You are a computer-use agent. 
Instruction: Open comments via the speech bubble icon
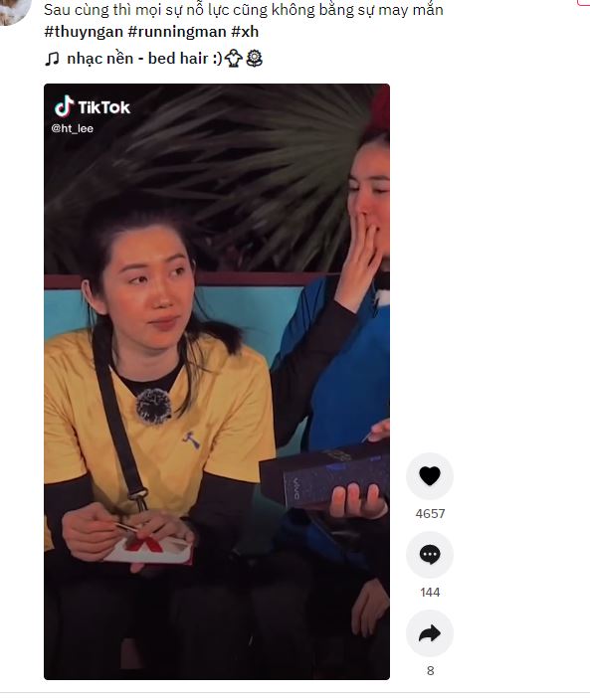430,555
